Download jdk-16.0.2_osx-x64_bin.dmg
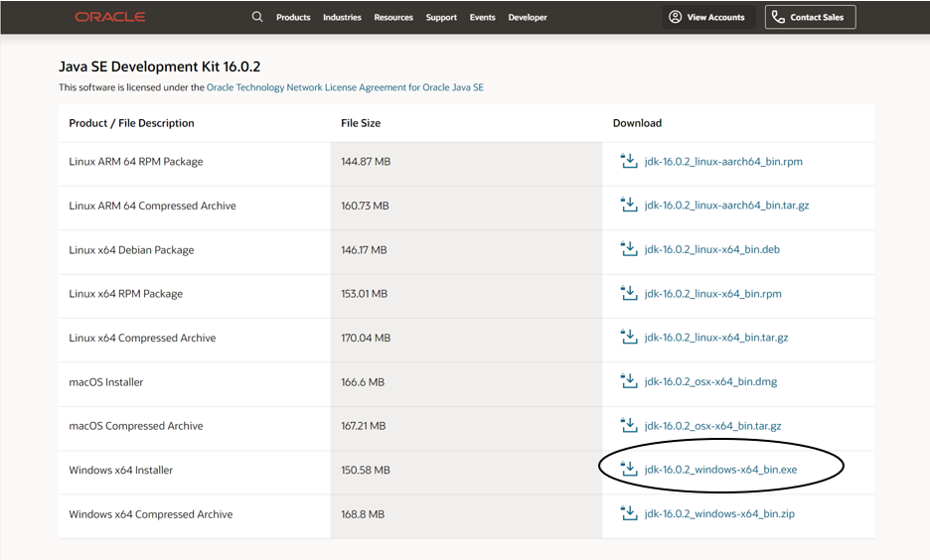This screenshot has height=560, width=930. (710, 381)
